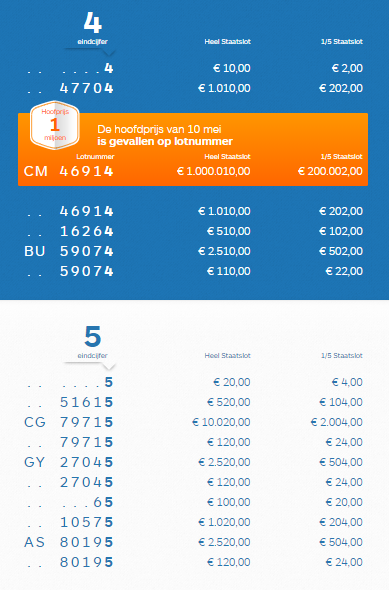Click the € 10.020,00 prize amount

coord(221,422)
